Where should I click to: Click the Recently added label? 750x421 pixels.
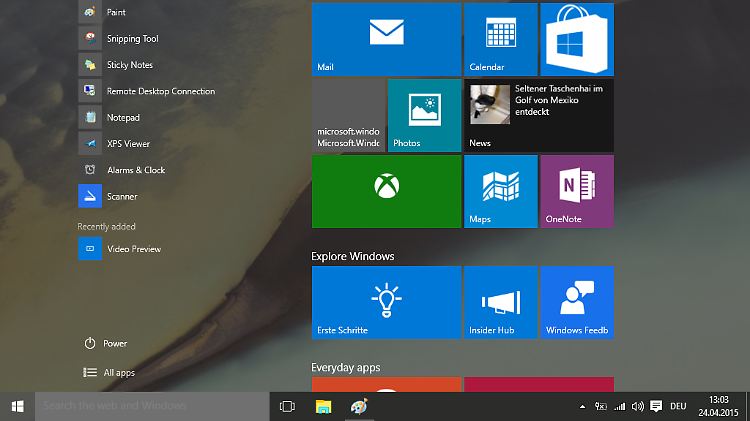click(x=106, y=227)
